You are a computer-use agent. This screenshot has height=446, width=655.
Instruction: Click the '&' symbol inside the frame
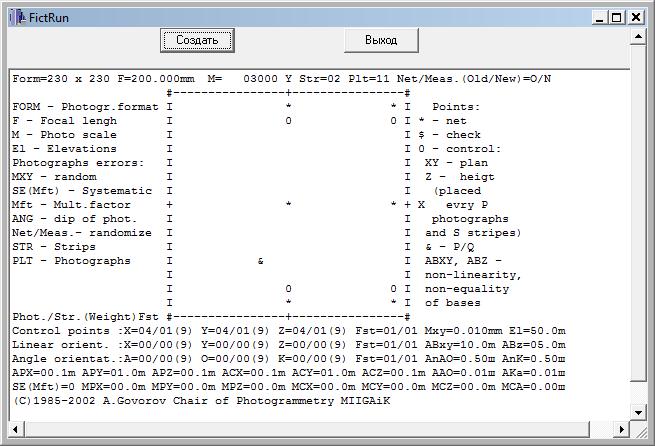click(261, 261)
